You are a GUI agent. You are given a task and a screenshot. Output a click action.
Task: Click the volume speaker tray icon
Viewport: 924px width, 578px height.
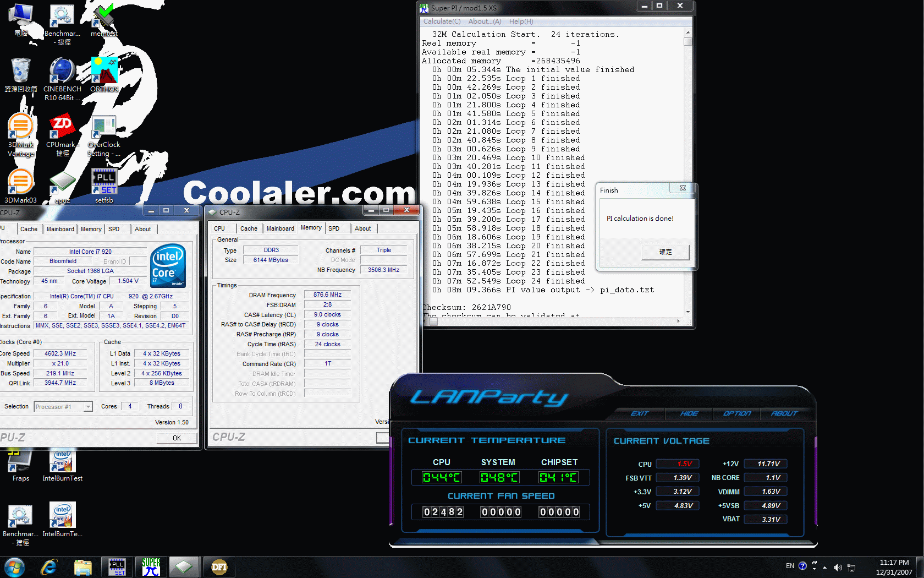[x=838, y=567]
